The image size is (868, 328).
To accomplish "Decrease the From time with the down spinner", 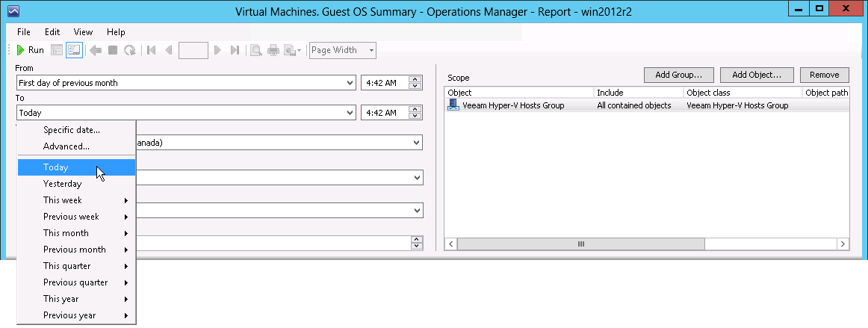I will point(415,86).
